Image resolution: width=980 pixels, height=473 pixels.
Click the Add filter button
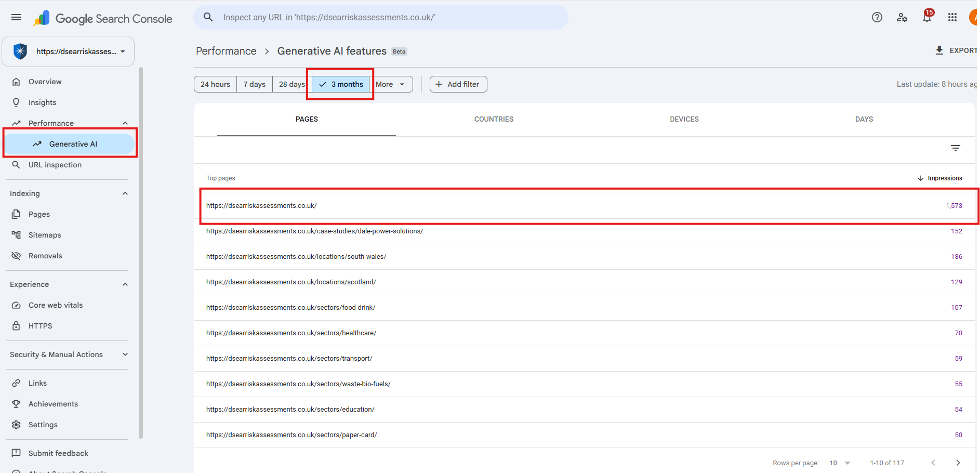(x=458, y=84)
